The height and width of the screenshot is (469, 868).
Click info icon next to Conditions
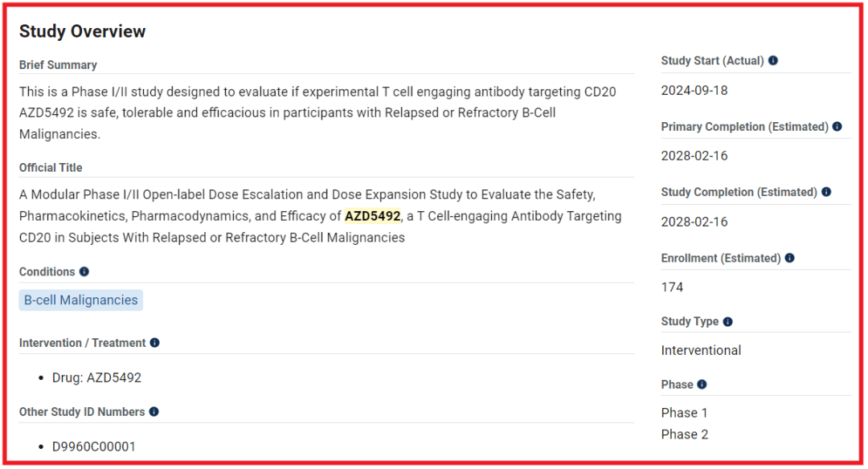click(x=84, y=271)
